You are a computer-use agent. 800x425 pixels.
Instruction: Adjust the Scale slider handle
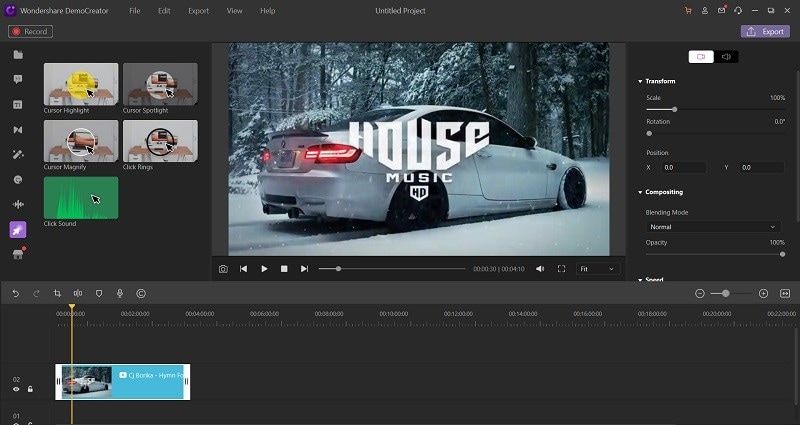click(x=674, y=109)
